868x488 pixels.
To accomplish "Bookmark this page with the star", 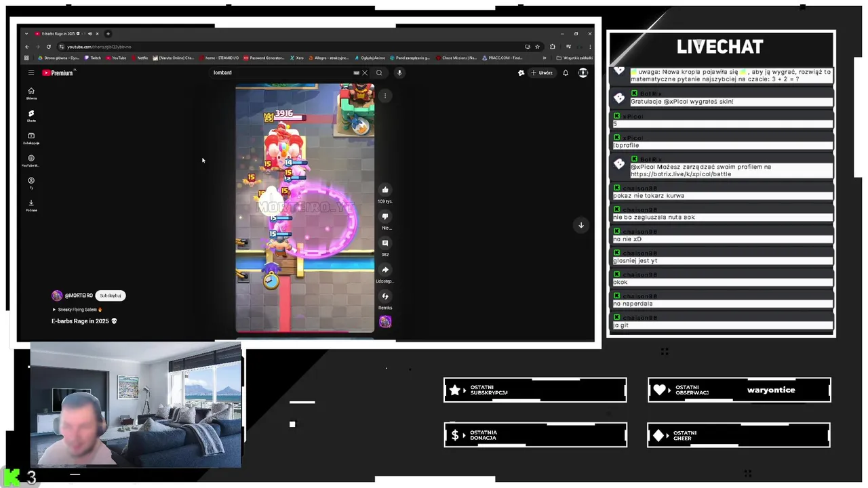I will click(537, 47).
